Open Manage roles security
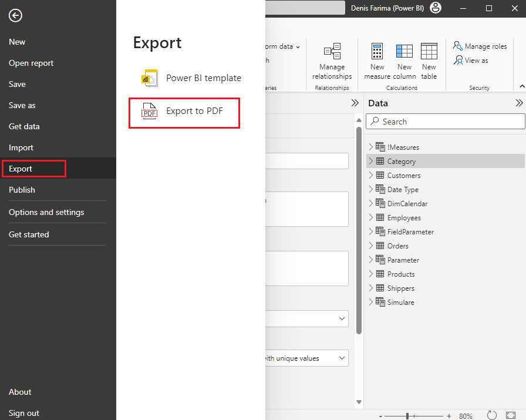Screen dimensions: 526x420 click(x=480, y=46)
